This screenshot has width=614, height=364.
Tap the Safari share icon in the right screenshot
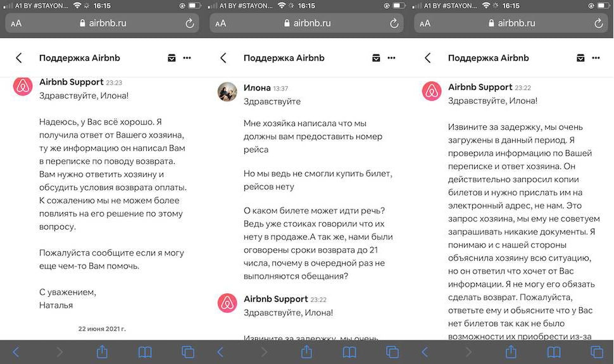pyautogui.click(x=511, y=351)
